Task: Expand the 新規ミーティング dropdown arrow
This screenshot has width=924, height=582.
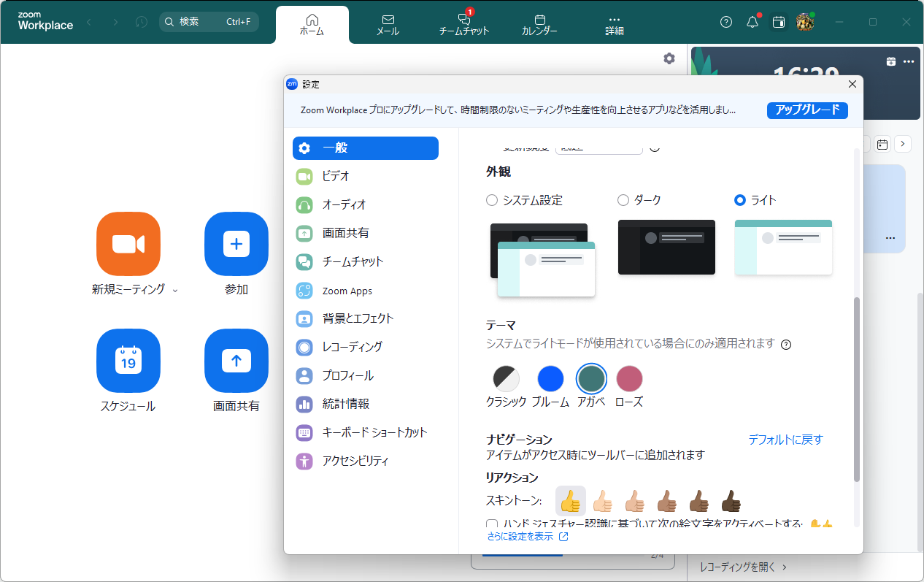Action: (175, 290)
